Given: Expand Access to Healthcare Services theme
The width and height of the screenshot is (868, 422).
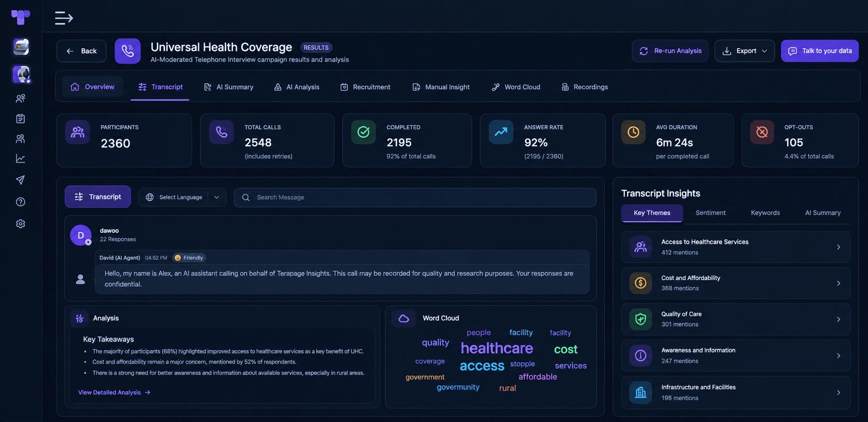Looking at the screenshot, I should tap(736, 247).
